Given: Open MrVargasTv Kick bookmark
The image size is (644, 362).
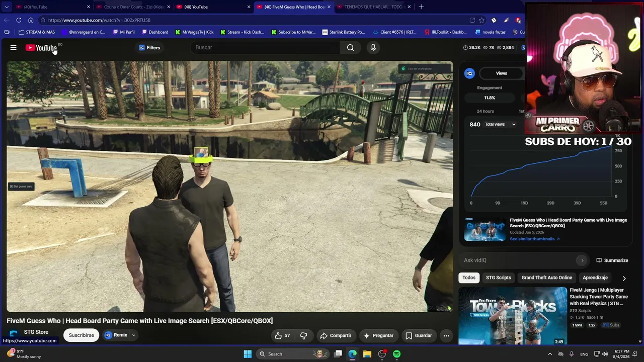Looking at the screenshot, I should coord(194,32).
